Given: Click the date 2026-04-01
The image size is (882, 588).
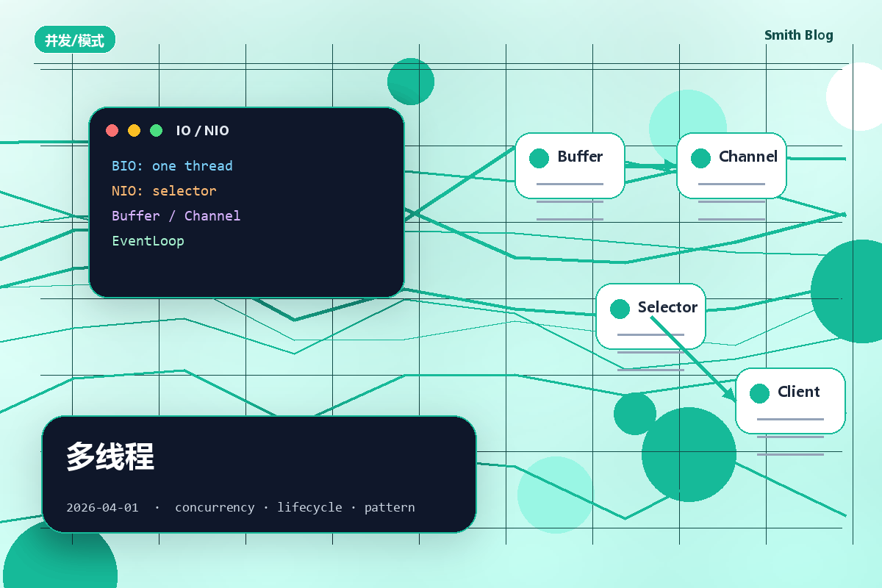Looking at the screenshot, I should point(102,507).
